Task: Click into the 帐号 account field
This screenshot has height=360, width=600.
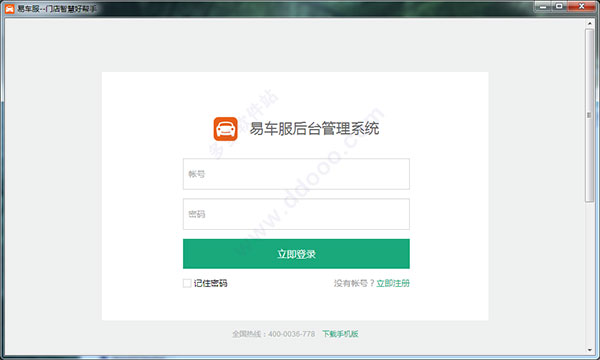Action: click(296, 174)
